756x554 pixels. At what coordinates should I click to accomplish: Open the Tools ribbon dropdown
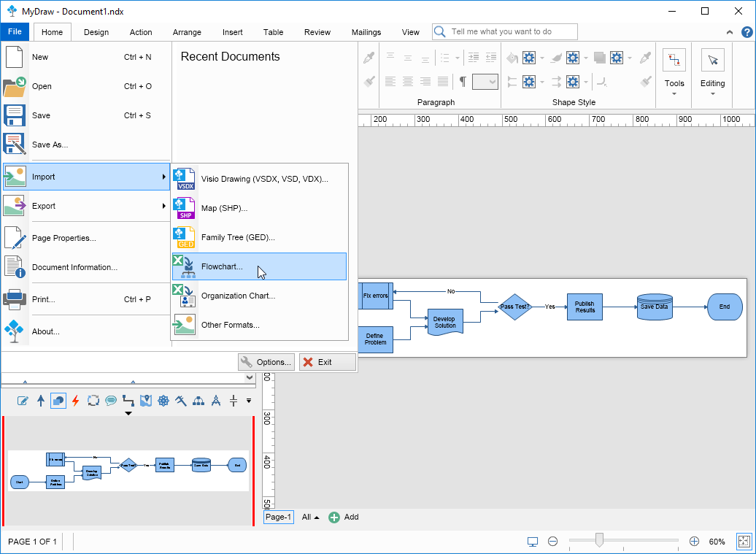click(x=674, y=73)
